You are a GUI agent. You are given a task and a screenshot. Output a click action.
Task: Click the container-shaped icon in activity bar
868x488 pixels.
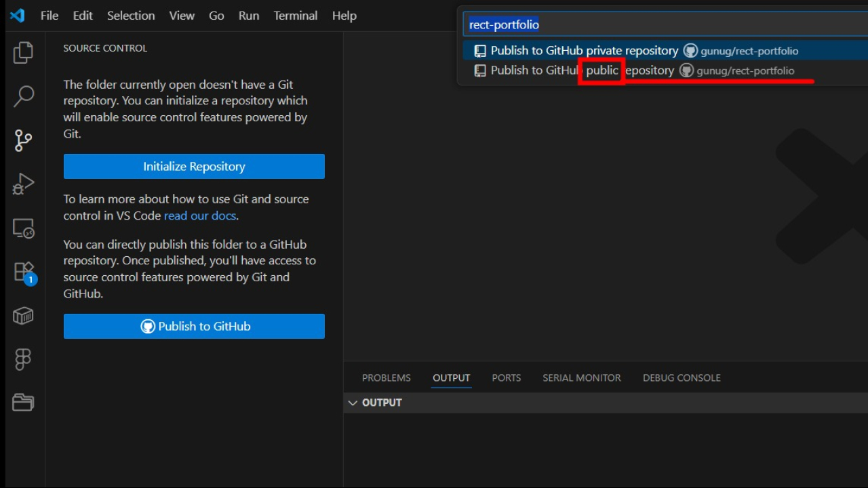click(23, 316)
